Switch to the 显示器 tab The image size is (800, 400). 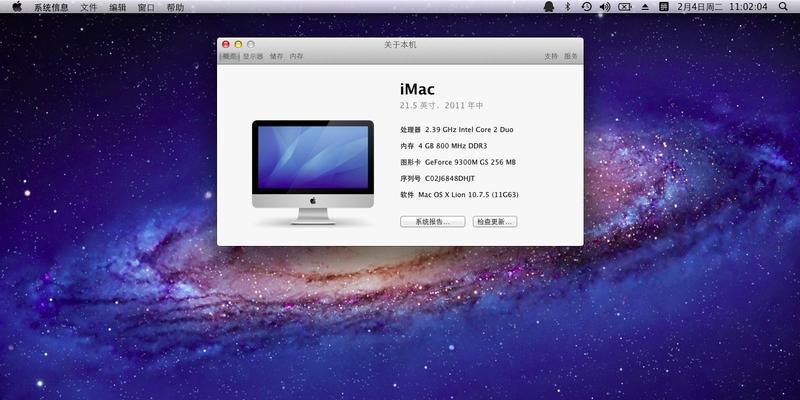point(253,57)
